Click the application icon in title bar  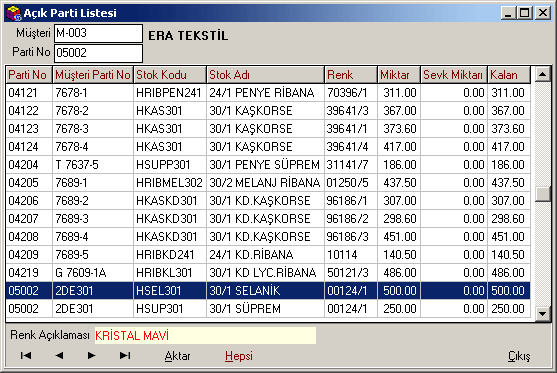click(13, 13)
